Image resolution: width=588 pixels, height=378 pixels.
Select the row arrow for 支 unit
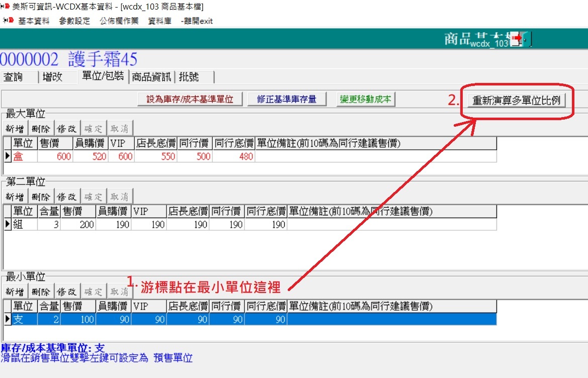click(x=8, y=319)
